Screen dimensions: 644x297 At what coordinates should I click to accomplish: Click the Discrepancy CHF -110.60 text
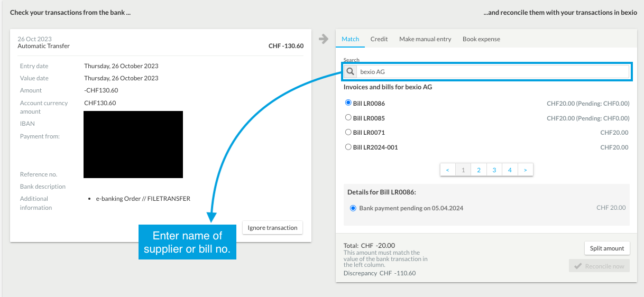click(380, 273)
